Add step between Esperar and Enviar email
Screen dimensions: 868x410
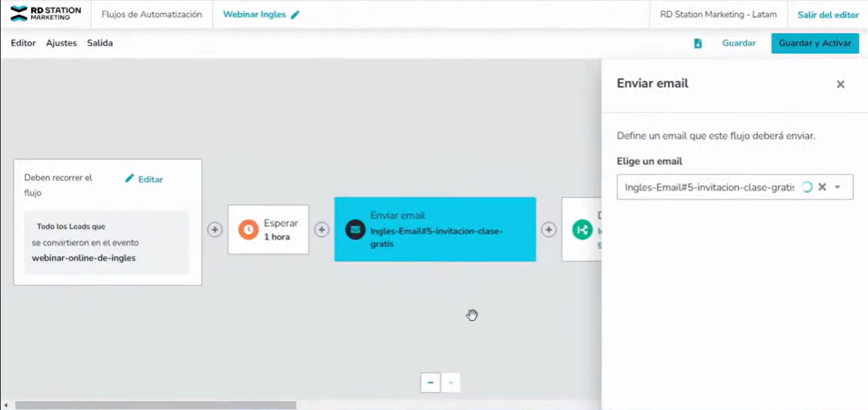coord(322,229)
